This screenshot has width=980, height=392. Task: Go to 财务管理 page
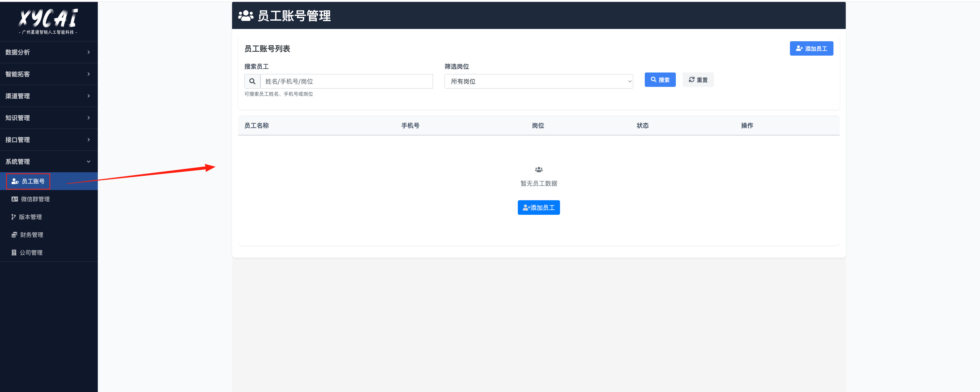coord(49,235)
